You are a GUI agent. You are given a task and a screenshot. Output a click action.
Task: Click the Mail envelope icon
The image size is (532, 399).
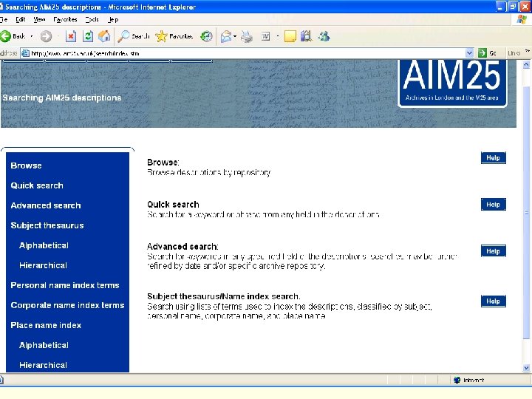coord(226,36)
